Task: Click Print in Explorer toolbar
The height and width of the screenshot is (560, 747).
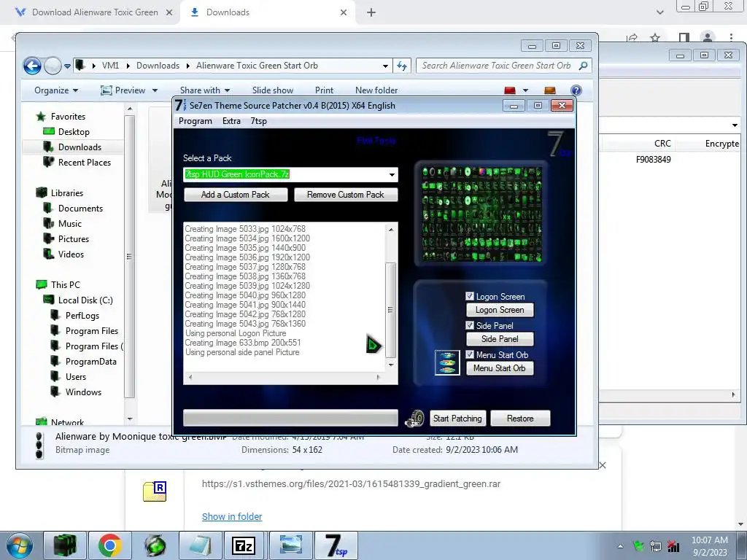Action: point(324,90)
